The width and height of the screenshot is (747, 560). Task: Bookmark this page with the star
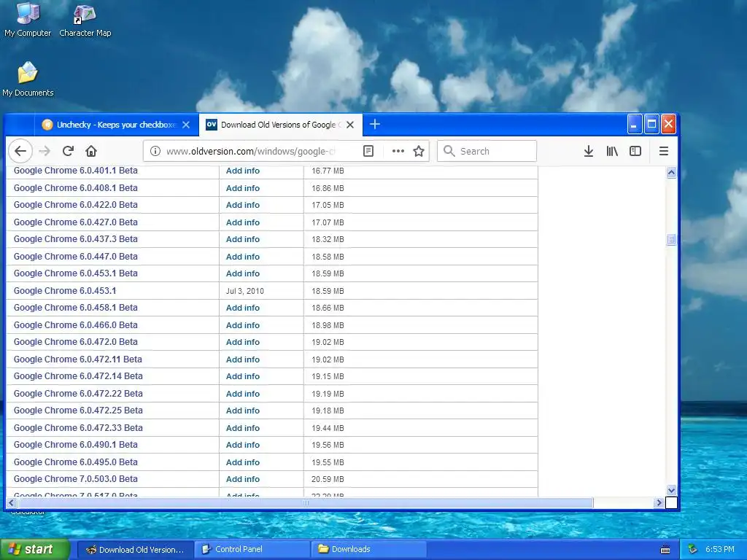[x=419, y=151]
